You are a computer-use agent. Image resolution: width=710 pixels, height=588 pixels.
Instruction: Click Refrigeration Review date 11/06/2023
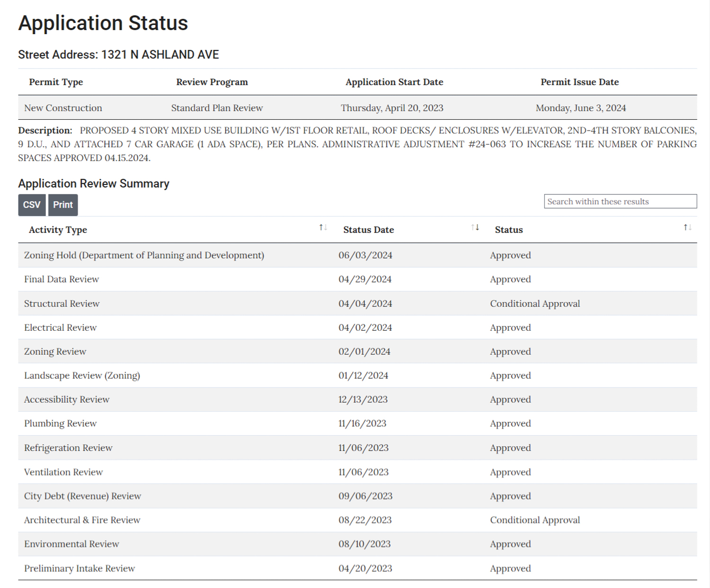(363, 448)
